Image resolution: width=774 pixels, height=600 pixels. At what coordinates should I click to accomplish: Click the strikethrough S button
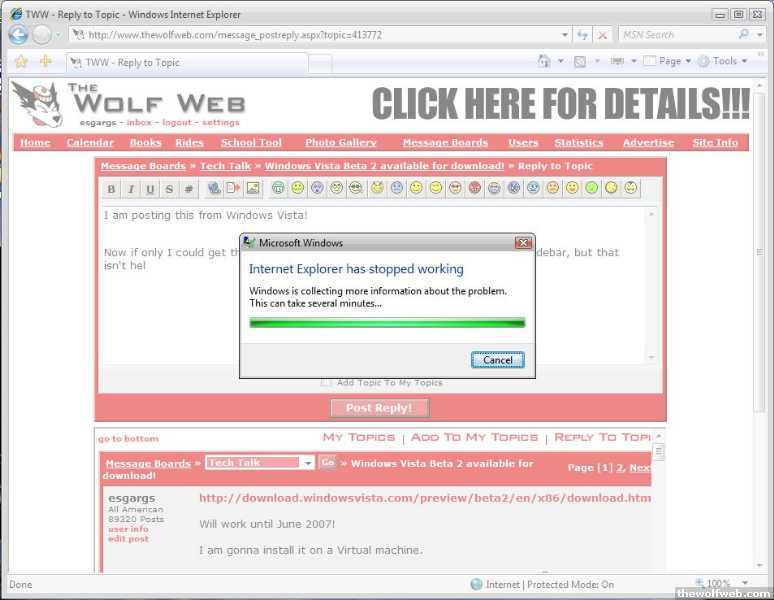click(168, 189)
